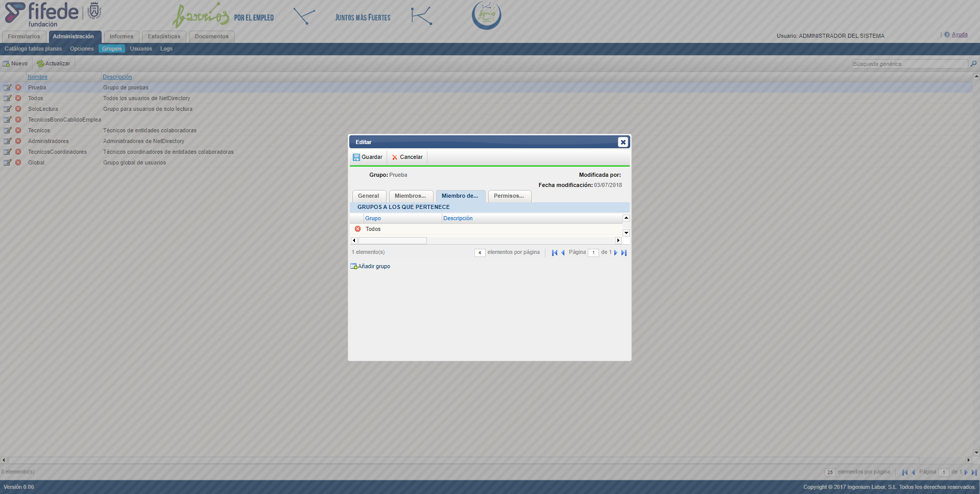Select the Miembros... tab
Viewport: 980px width, 494px height.
411,196
